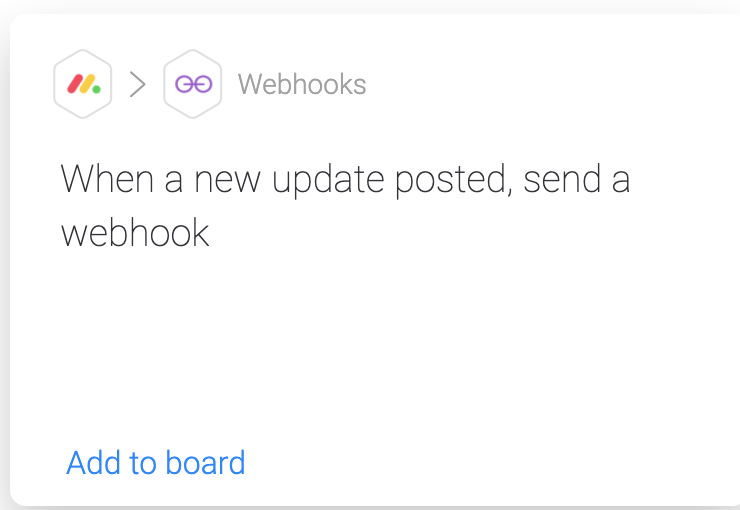This screenshot has height=510, width=740.
Task: Click the 'send a' text in the recipe
Action: (x=577, y=179)
